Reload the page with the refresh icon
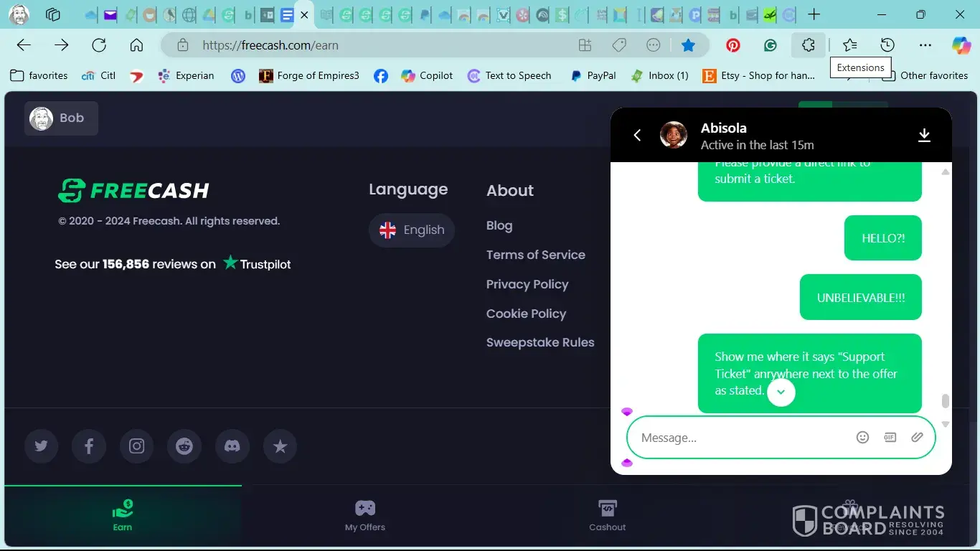980x551 pixels. [x=99, y=45]
